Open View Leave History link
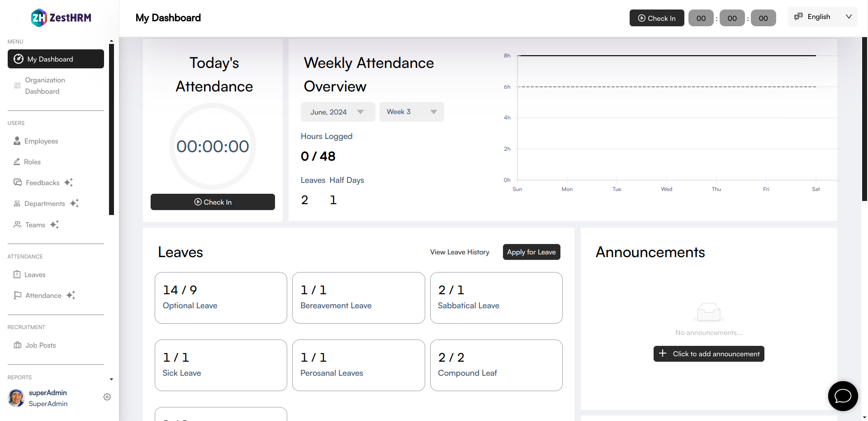This screenshot has width=868, height=421. 460,252
